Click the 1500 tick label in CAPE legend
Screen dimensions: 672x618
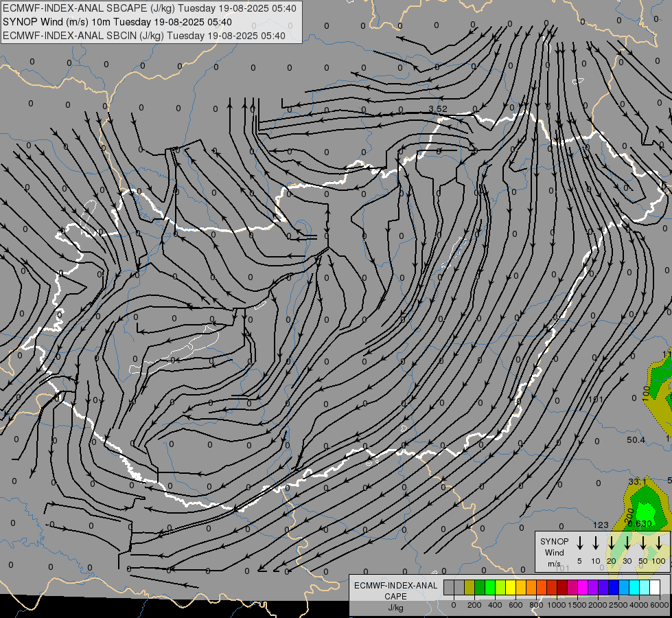click(577, 605)
